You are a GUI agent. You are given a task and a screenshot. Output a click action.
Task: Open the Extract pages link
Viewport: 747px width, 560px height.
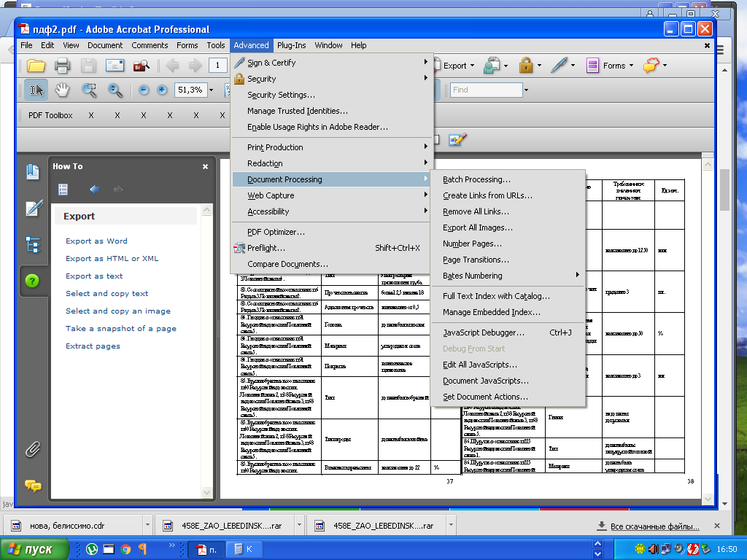click(93, 346)
